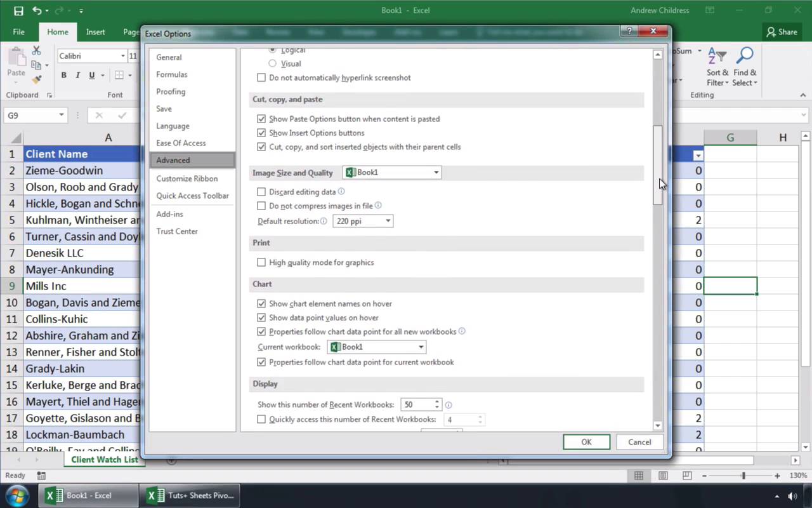This screenshot has width=812, height=508.
Task: Uncheck Show data point values on hover
Action: pos(261,317)
